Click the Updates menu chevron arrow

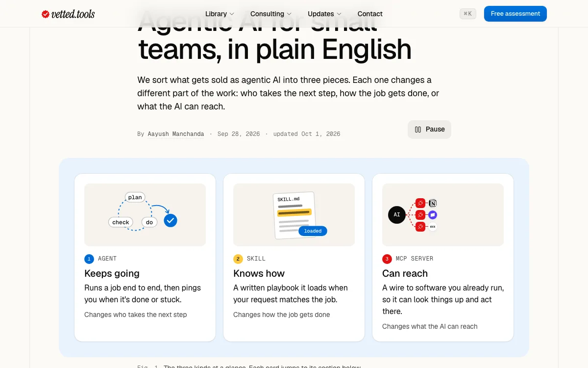(x=339, y=14)
